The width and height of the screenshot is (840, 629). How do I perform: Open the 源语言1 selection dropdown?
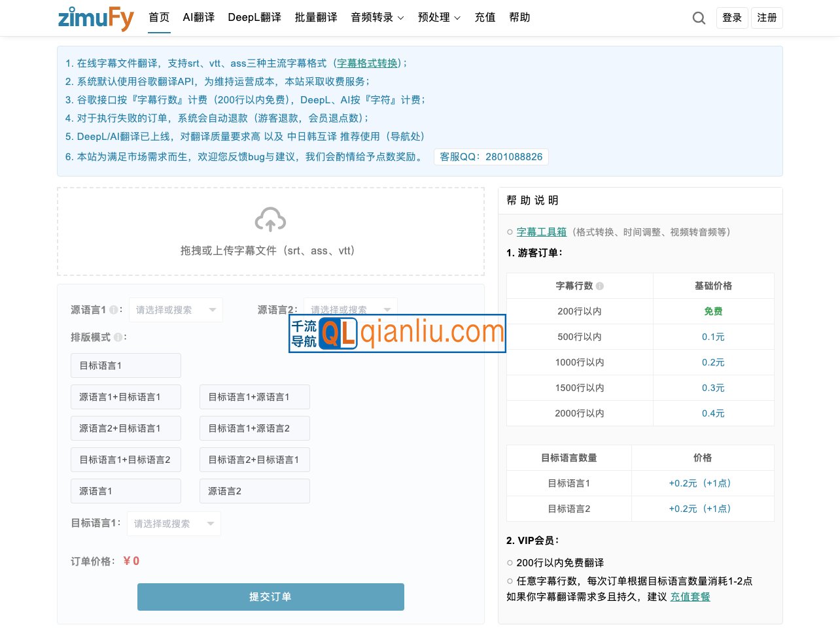click(175, 309)
